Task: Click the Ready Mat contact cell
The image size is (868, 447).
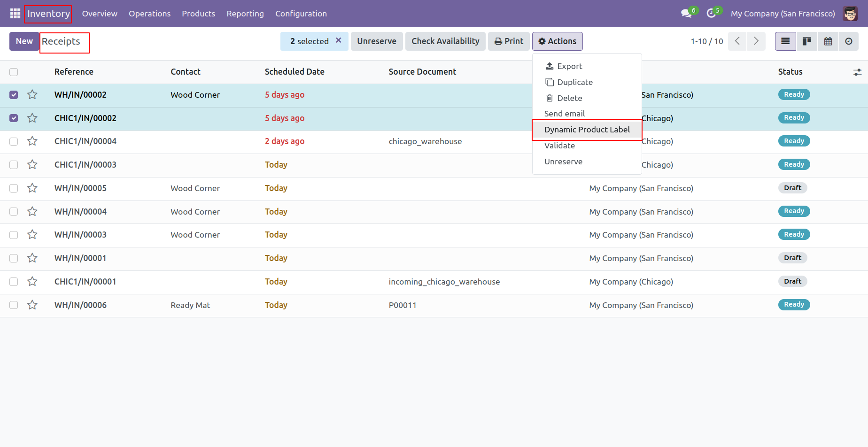Action: 190,305
